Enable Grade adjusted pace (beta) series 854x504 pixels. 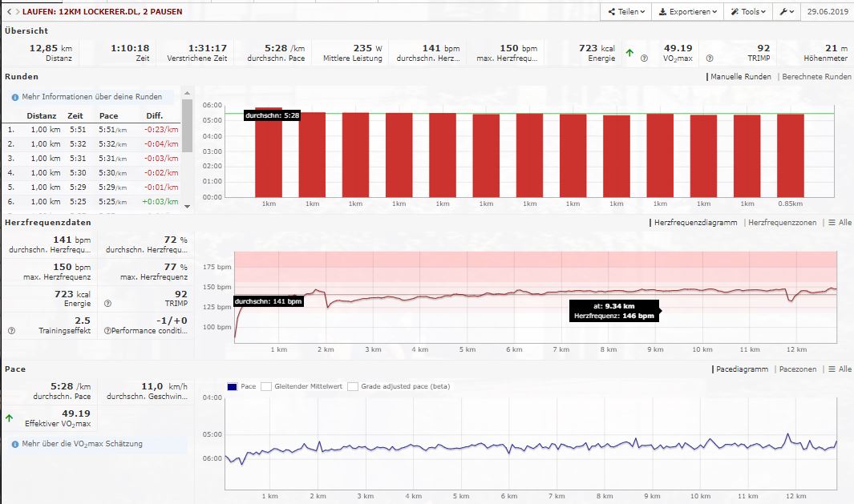(x=353, y=386)
